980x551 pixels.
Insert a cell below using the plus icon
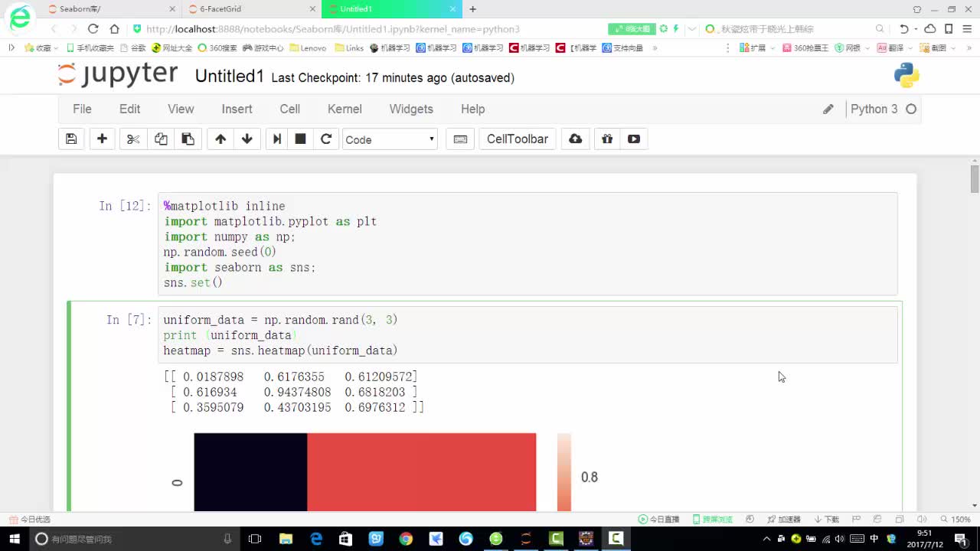pyautogui.click(x=102, y=139)
